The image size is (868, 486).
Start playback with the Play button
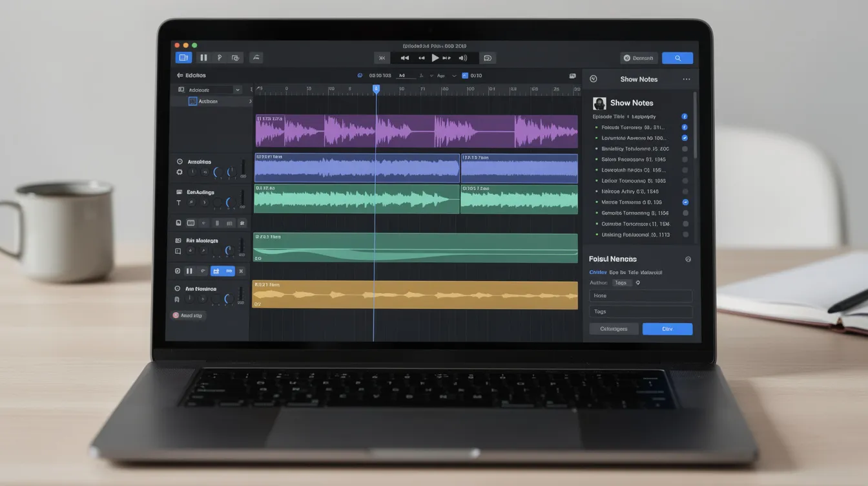click(x=435, y=58)
